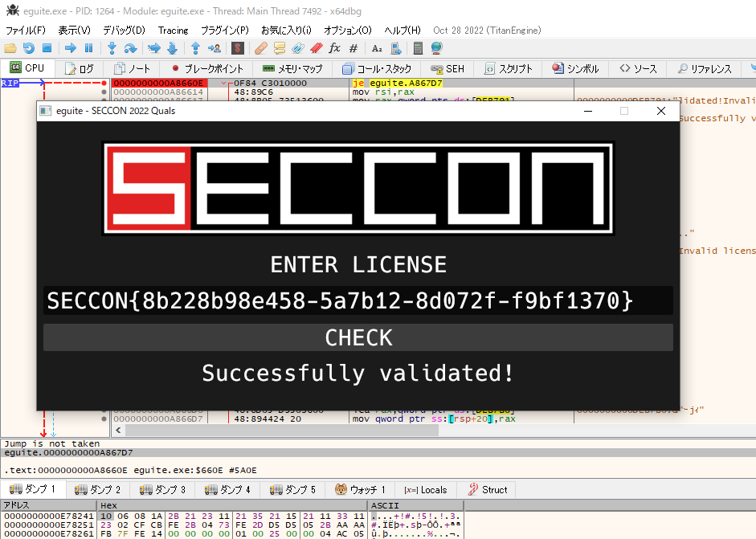
Task: Collapse the code fold marker beside 0F84 C3010000
Action: (x=223, y=83)
